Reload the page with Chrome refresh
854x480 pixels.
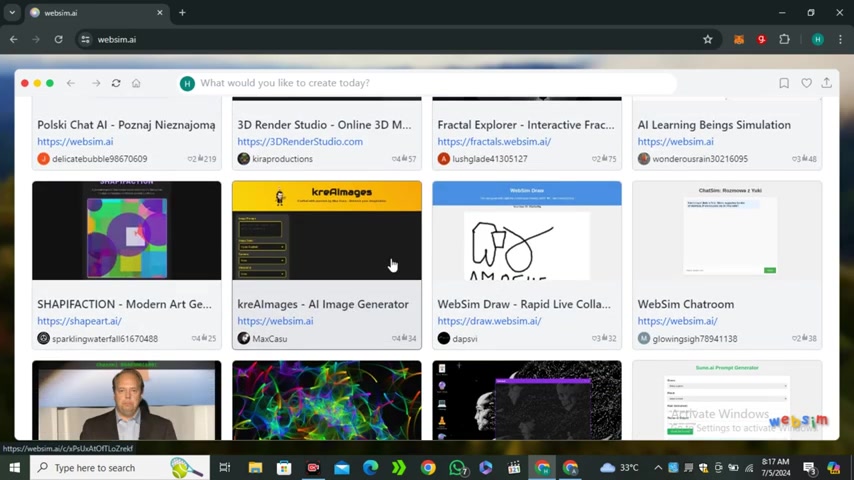58,39
